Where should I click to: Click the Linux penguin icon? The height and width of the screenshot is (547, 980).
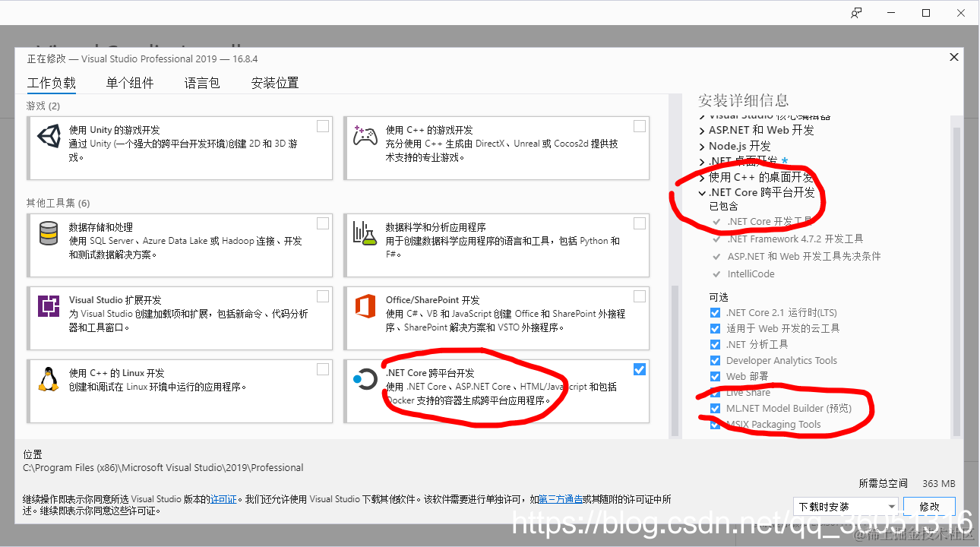(49, 379)
